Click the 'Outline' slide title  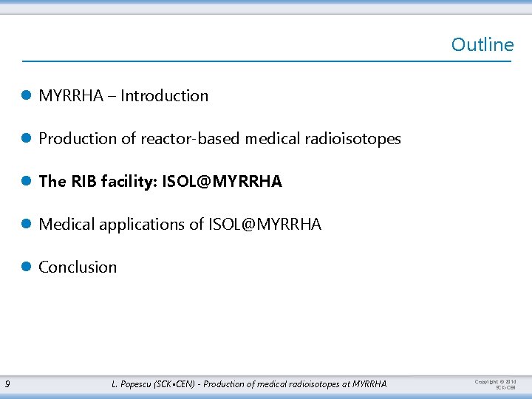[x=482, y=45]
